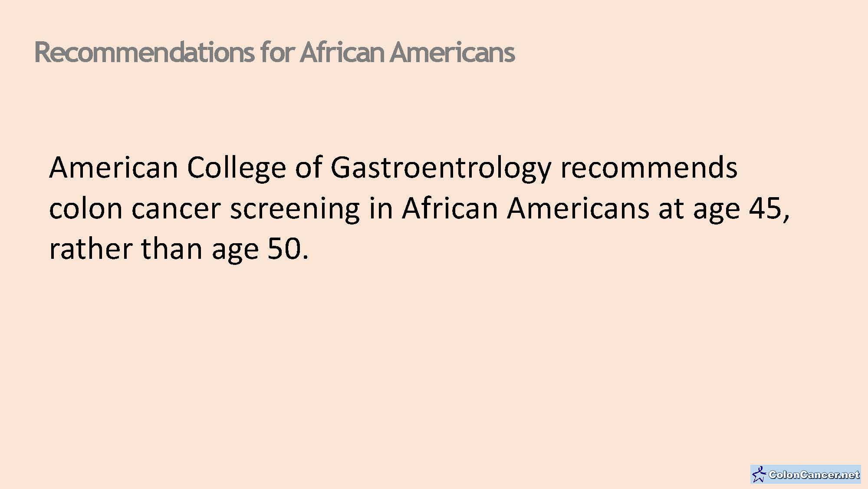Click the word 'Recommendations' in the title

144,52
